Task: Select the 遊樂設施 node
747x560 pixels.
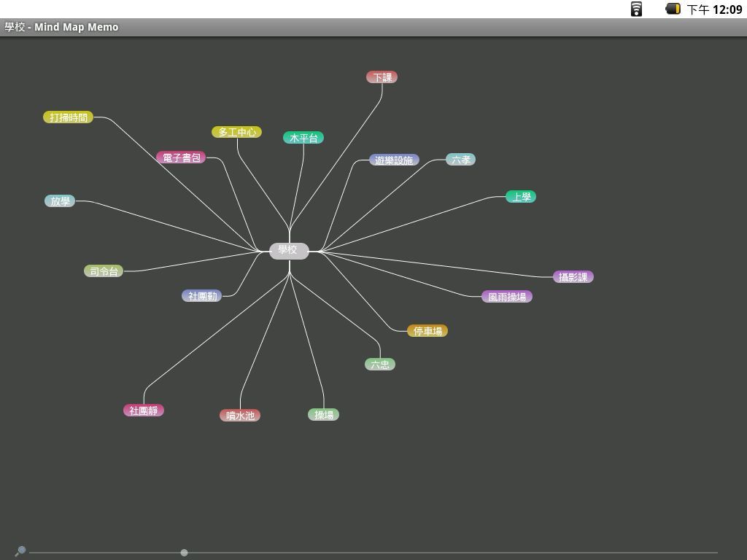Action: 394,160
